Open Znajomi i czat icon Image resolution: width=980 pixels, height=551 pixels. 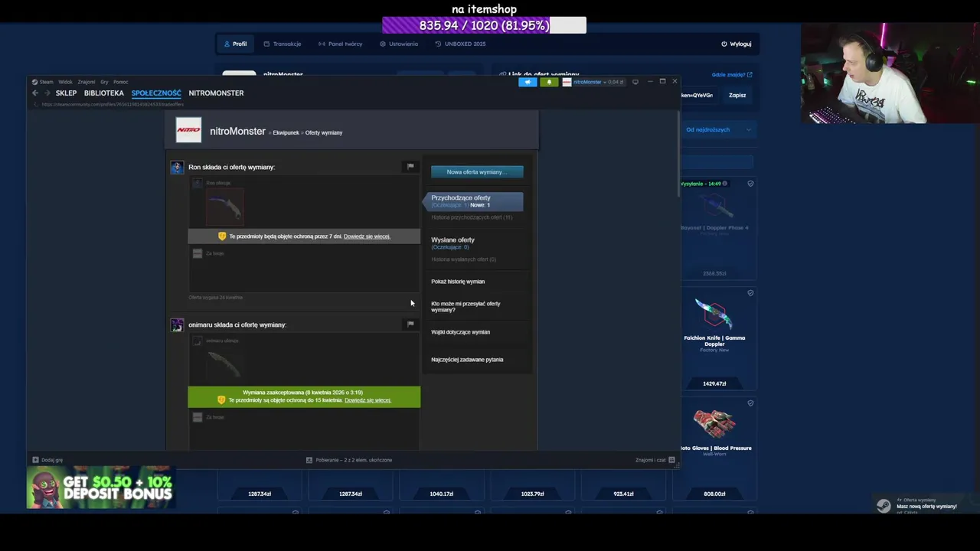pos(671,460)
